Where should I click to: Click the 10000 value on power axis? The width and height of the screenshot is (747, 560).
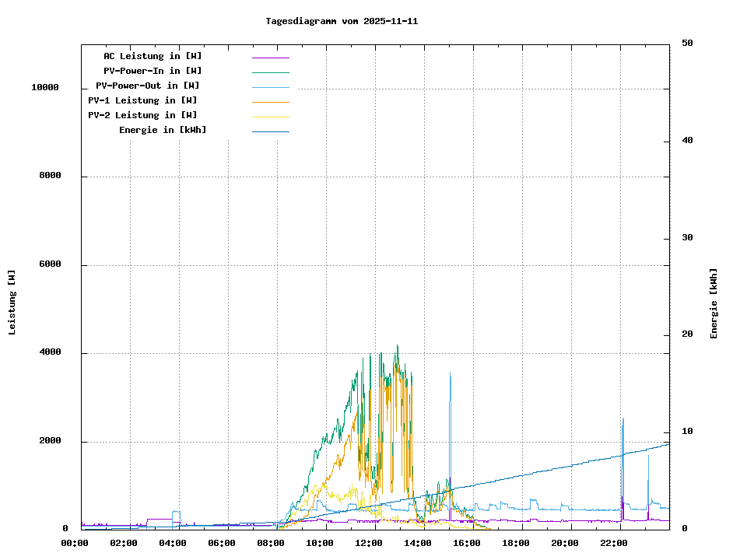pyautogui.click(x=45, y=88)
